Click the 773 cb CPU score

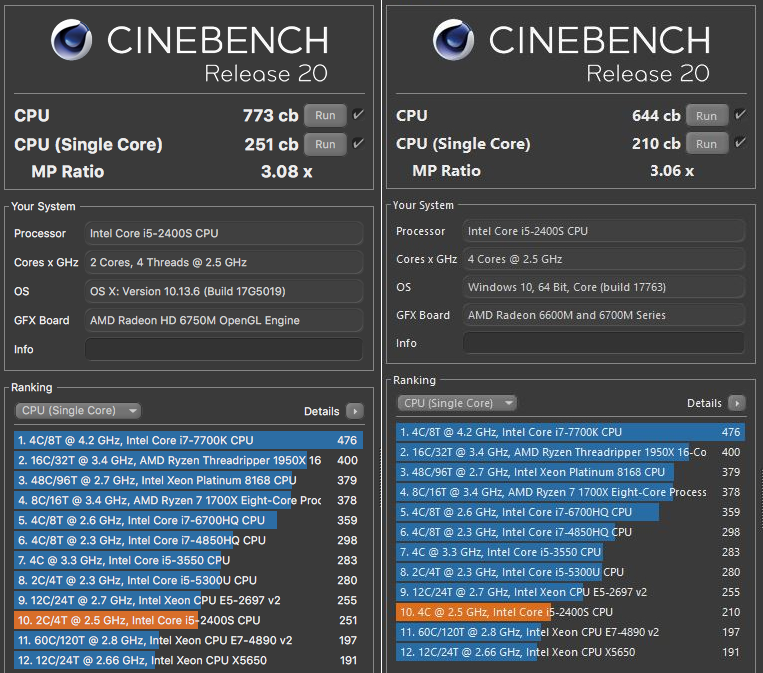pyautogui.click(x=271, y=115)
